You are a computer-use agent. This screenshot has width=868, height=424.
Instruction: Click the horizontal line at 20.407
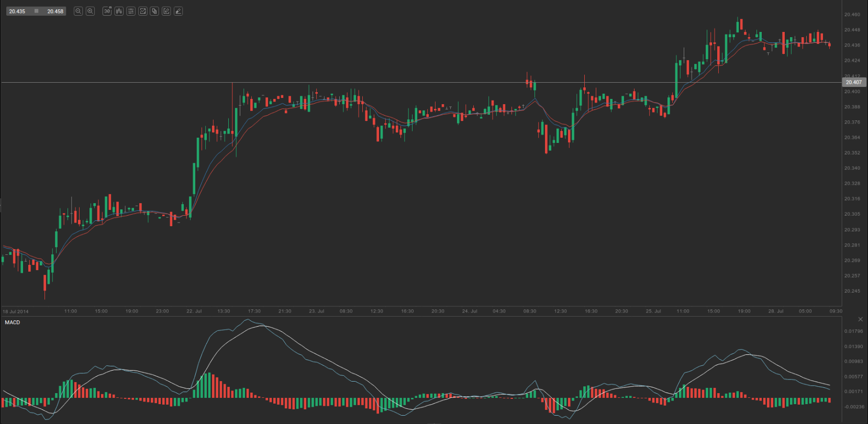[x=419, y=83]
